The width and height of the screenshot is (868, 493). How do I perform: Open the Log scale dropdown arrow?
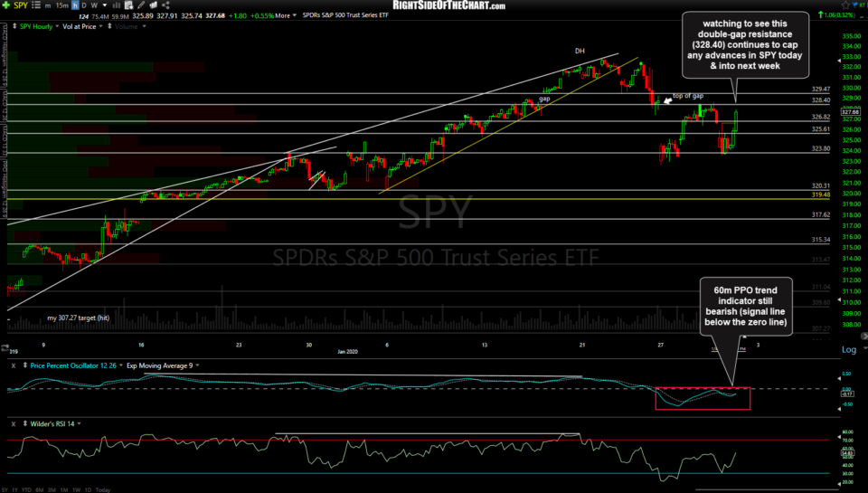866,348
